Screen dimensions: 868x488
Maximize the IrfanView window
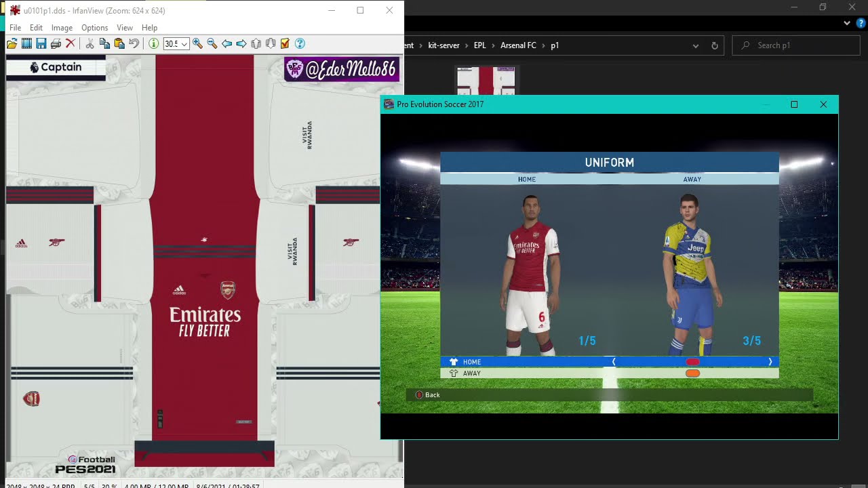click(360, 10)
